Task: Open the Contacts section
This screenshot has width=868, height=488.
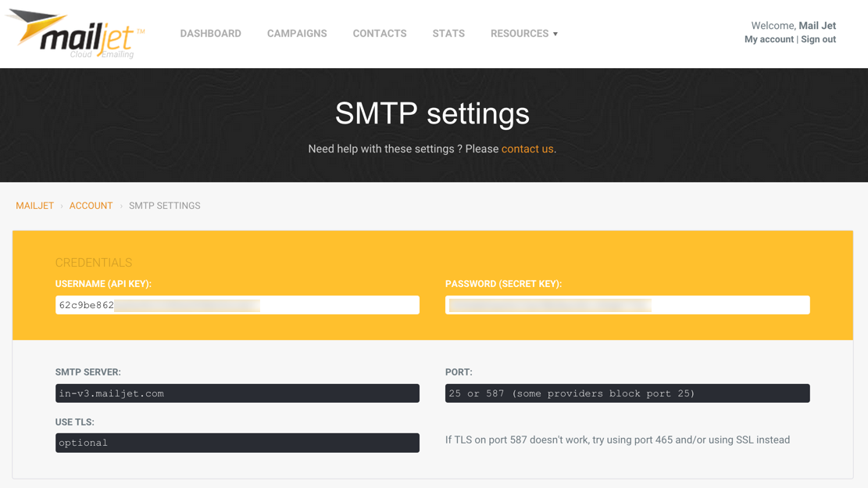Action: 380,34
